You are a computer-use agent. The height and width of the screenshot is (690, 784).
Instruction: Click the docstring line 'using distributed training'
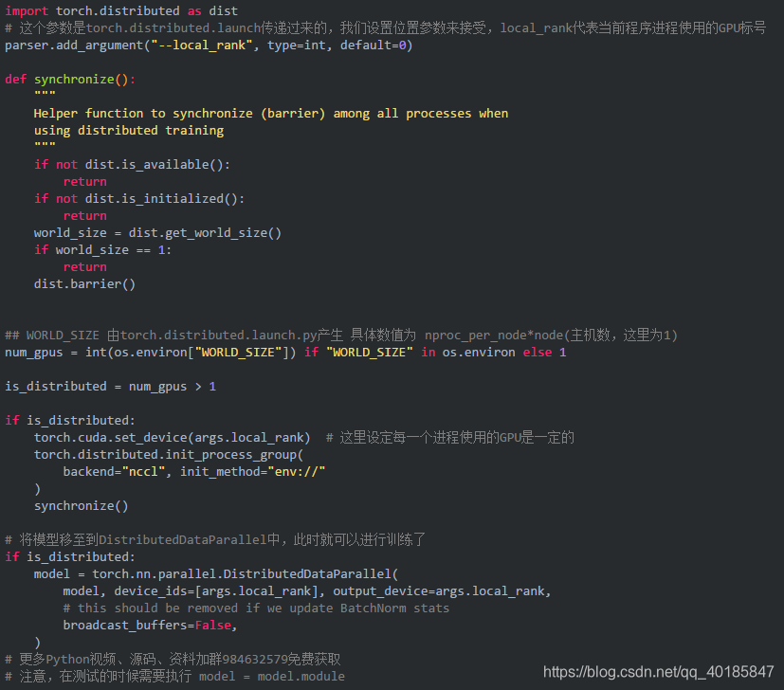click(x=129, y=131)
